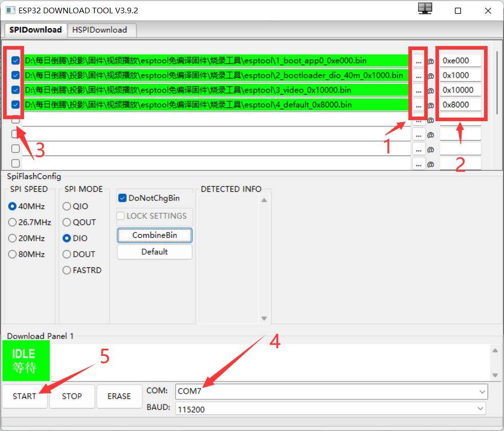Switch to the SPIDownload tab
Image resolution: width=504 pixels, height=431 pixels.
[35, 30]
